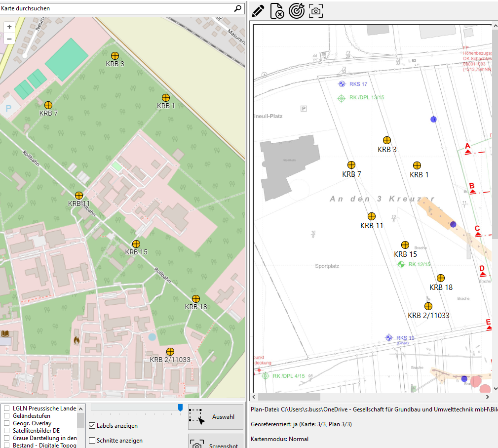The image size is (498, 448).
Task: Enable the Schnitte anzeigen checkbox
Action: [92, 440]
